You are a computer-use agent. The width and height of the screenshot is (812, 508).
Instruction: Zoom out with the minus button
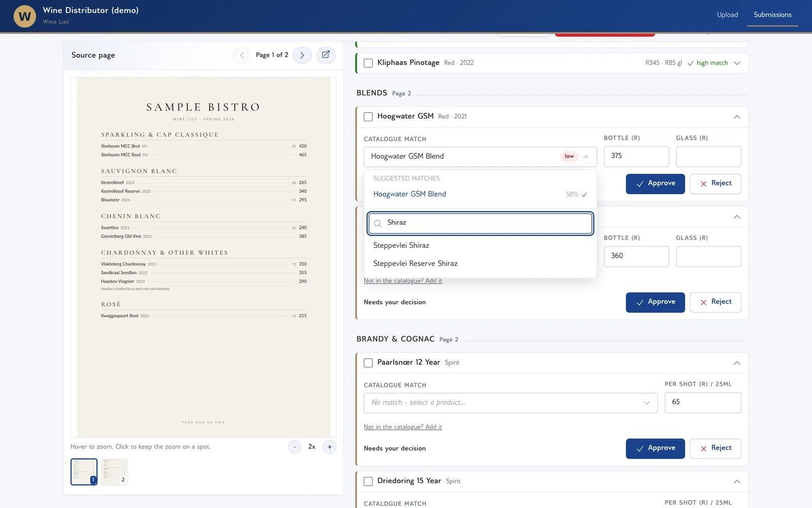click(294, 447)
